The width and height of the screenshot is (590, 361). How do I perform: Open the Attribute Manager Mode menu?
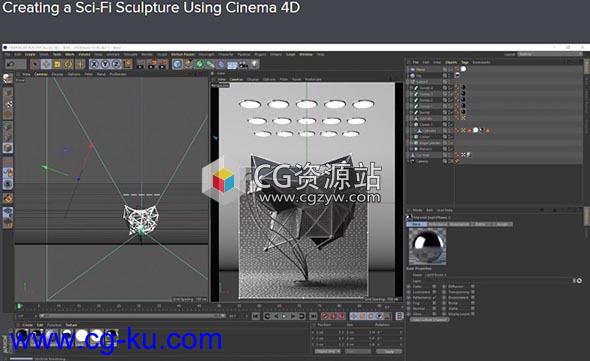[417, 210]
